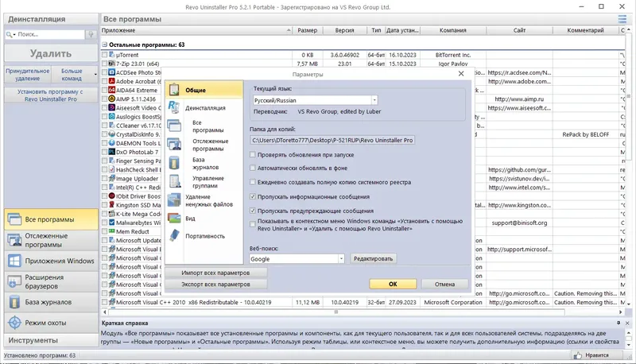The height and width of the screenshot is (364, 636).
Task: Check Microsoft Visual C++ 2010 x86 checkbox
Action: 105,302
